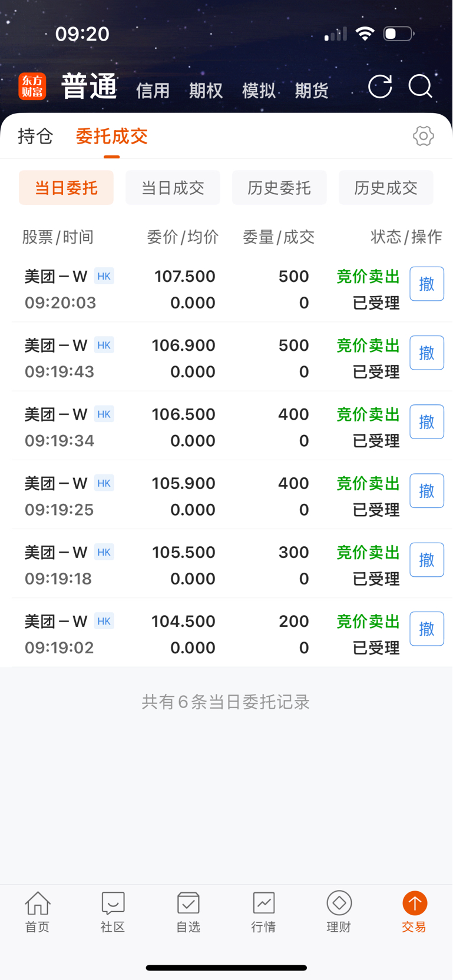453x980 pixels.
Task: Tap the refresh icon in the header
Action: pyautogui.click(x=380, y=87)
